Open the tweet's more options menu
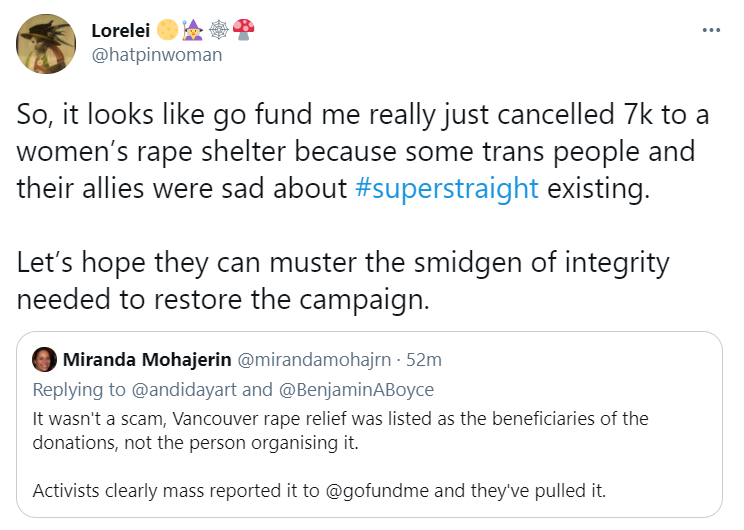This screenshot has width=744, height=530. [711, 30]
